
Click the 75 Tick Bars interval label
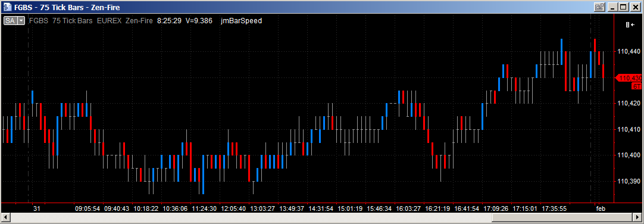[72, 20]
